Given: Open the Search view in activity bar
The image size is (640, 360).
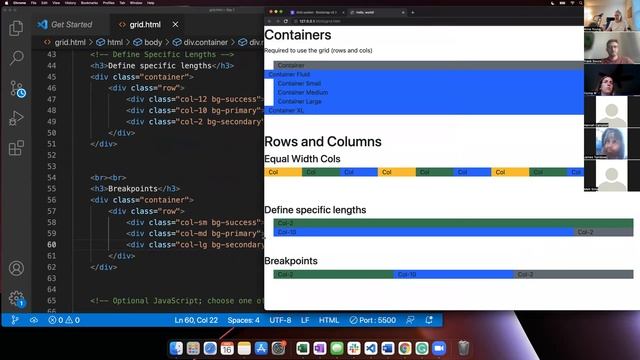Looking at the screenshot, I should click(16, 58).
